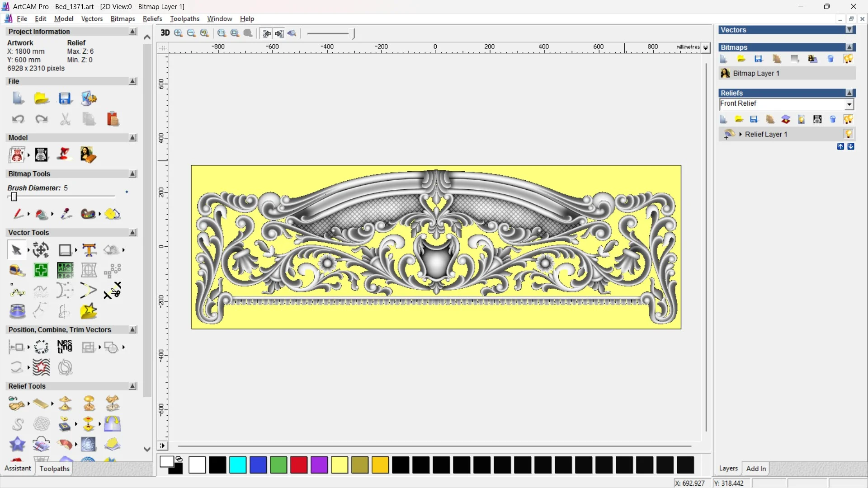Switch to the Toolpaths tab
The height and width of the screenshot is (488, 868).
(54, 469)
